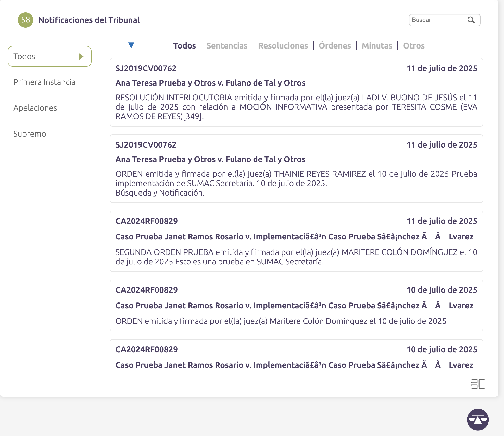Filter notifications by Apelaciones

35,108
